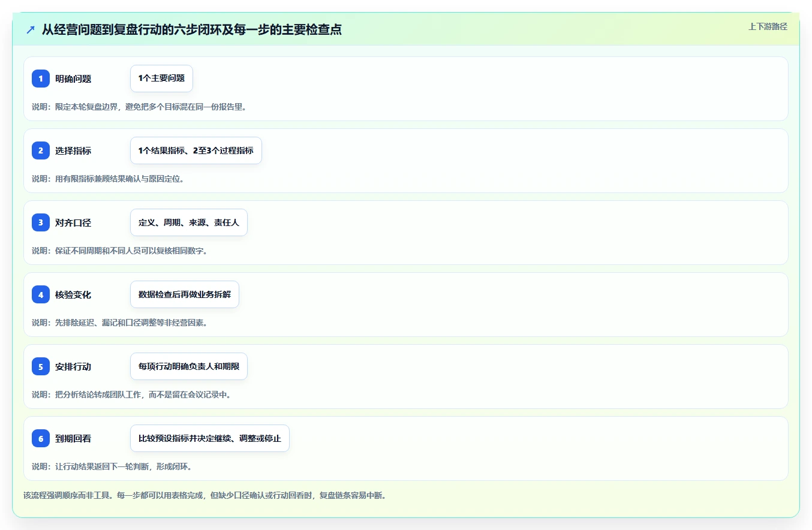Click step number 1 badge
This screenshot has width=812, height=530.
pyautogui.click(x=41, y=79)
